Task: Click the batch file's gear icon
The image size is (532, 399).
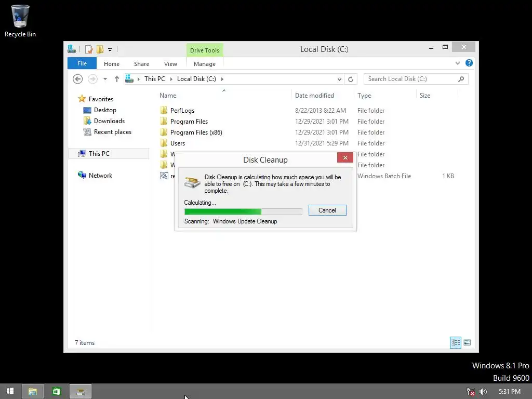Action: tap(164, 176)
